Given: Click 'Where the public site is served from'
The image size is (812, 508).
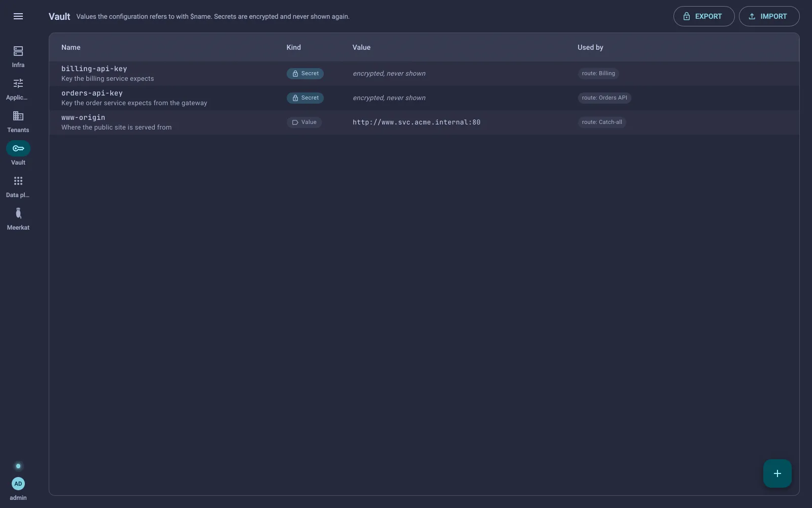Looking at the screenshot, I should tap(116, 128).
